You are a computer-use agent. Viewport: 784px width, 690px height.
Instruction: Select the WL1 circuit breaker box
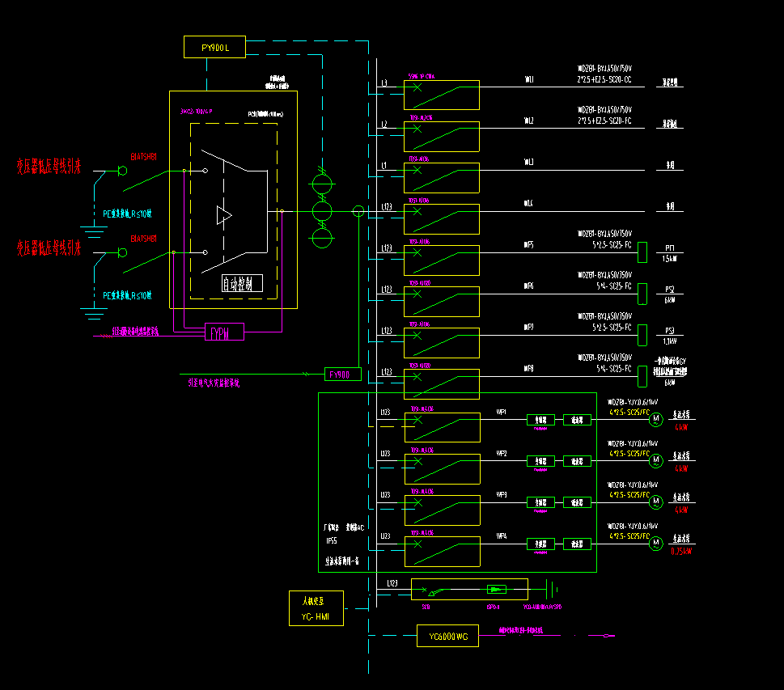(x=441, y=95)
